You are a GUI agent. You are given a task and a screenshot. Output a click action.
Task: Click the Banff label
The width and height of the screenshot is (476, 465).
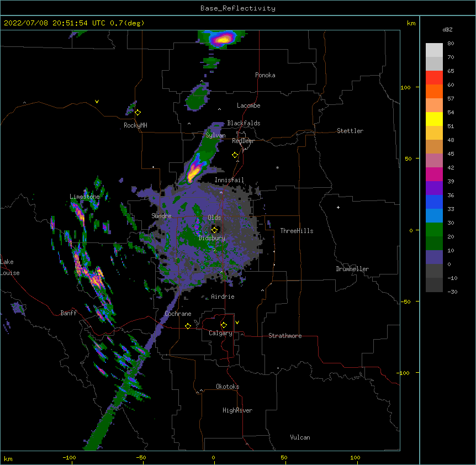coord(68,313)
